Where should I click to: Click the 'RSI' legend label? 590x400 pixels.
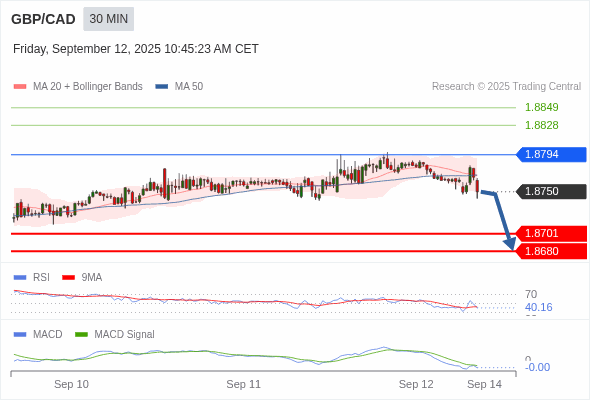41,278
